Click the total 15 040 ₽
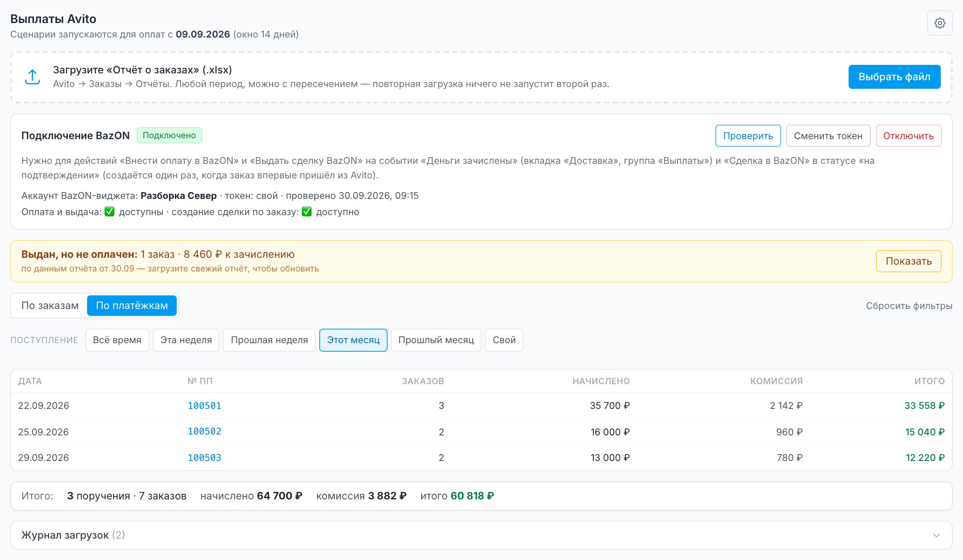Screen dimensions: 963x560 coord(925,432)
